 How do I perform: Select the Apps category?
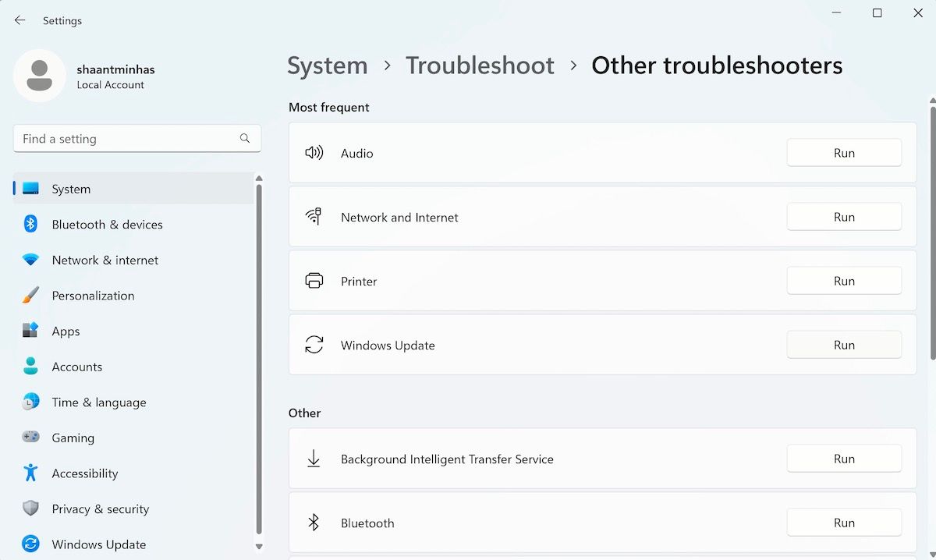[x=133, y=331]
